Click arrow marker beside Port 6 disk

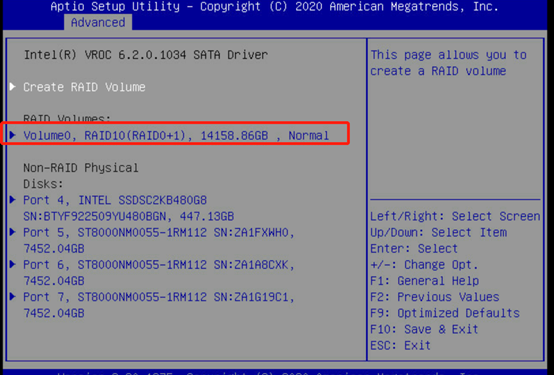pyautogui.click(x=13, y=264)
